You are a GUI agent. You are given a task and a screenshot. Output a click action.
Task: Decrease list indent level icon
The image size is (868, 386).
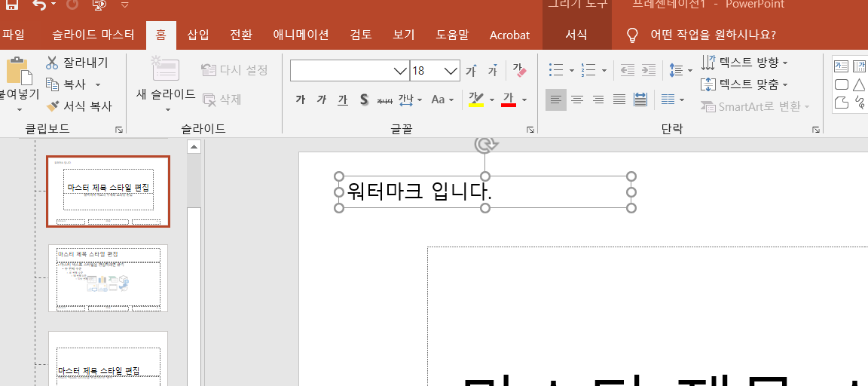coord(627,70)
